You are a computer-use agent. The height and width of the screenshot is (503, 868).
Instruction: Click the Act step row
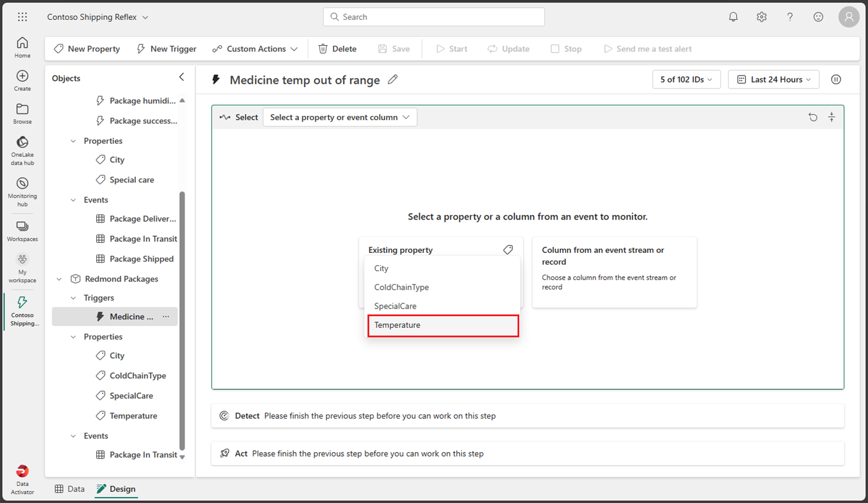pos(527,453)
